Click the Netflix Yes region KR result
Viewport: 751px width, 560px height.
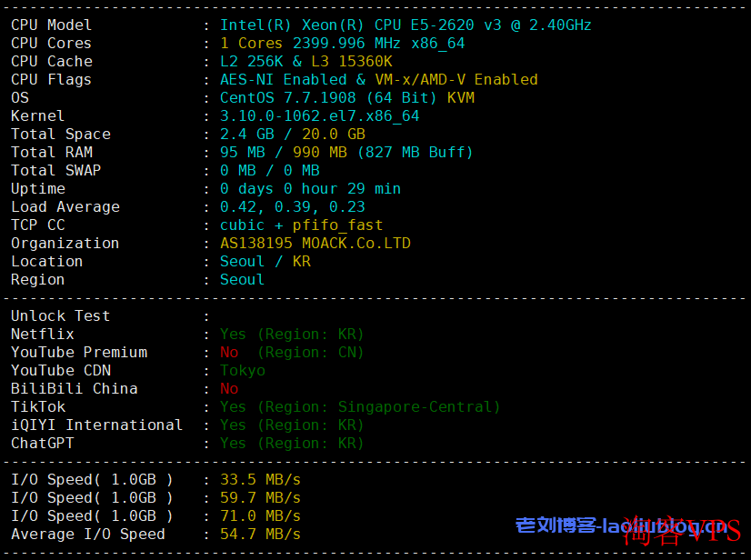click(x=292, y=335)
